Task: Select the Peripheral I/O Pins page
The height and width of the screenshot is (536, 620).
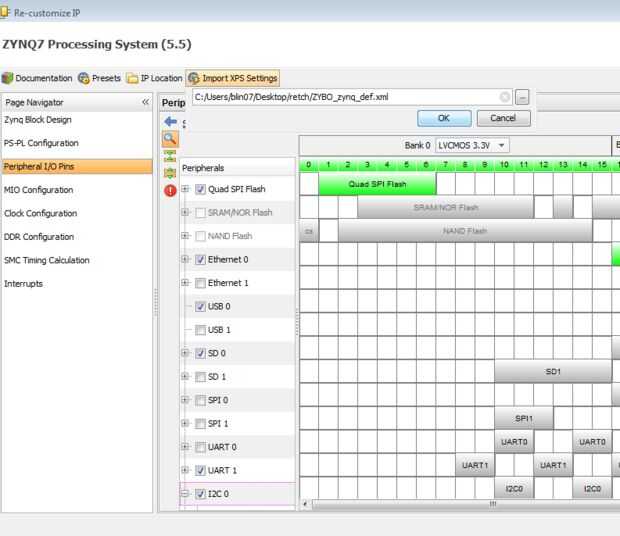Action: point(77,166)
